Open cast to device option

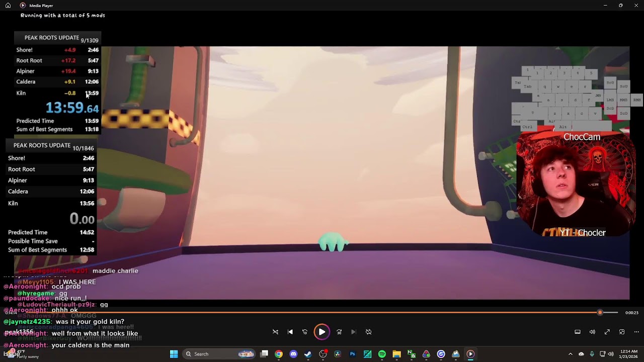578,332
